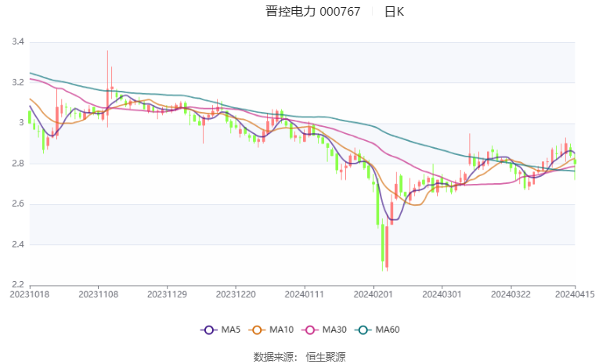Select the 20231018 date on the x-axis

pos(29,294)
